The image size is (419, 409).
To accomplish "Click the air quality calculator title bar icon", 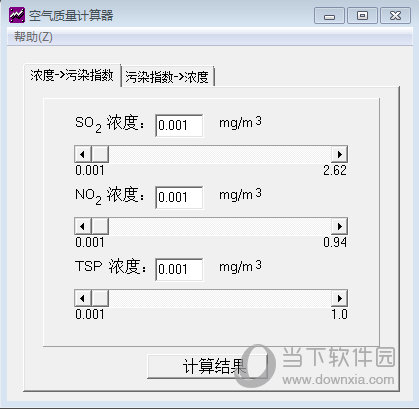I will pyautogui.click(x=17, y=15).
